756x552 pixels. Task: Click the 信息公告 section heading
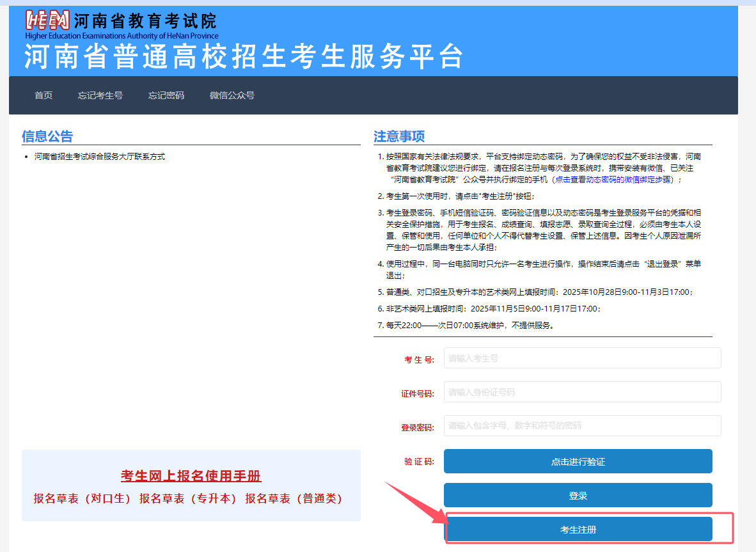(47, 136)
